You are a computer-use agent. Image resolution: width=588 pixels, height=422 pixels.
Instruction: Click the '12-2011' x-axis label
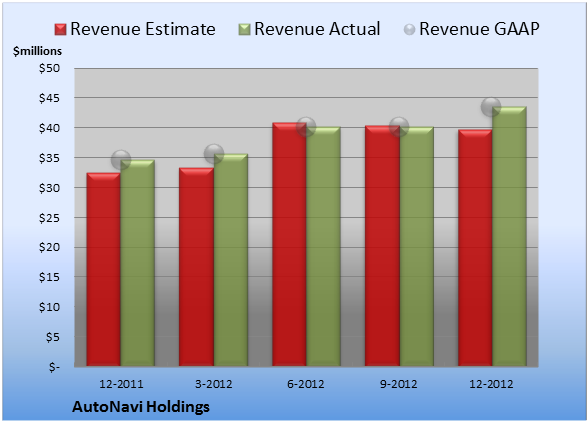[121, 384]
